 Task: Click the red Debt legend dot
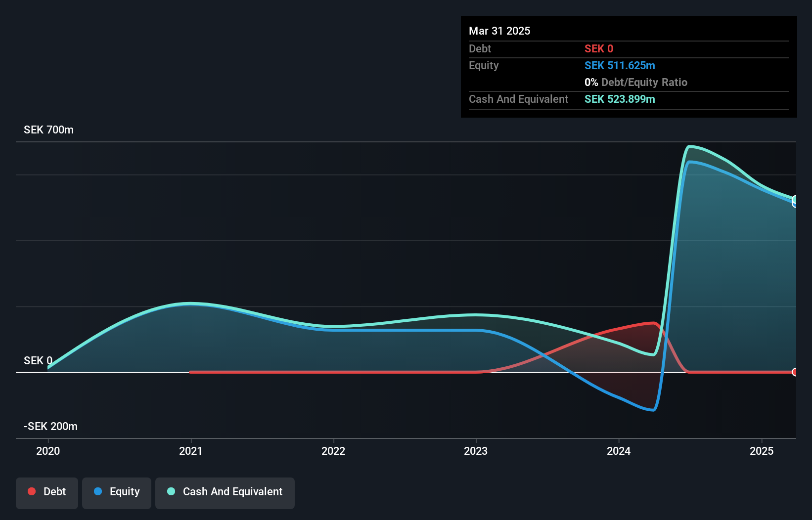(32, 491)
